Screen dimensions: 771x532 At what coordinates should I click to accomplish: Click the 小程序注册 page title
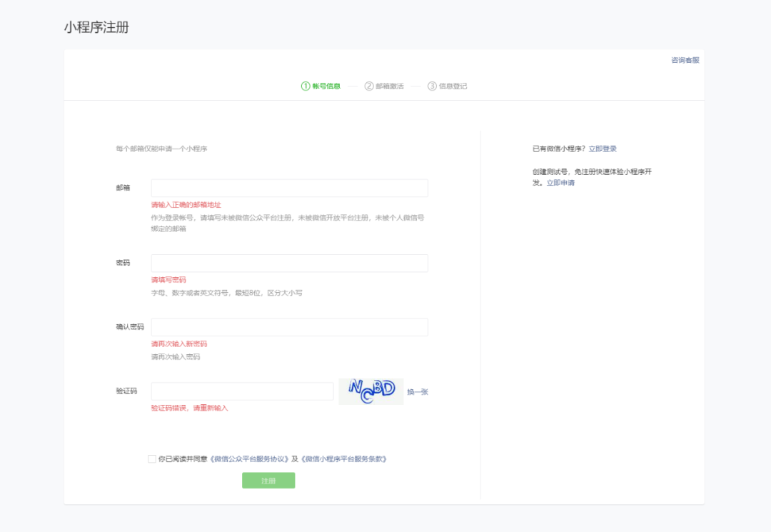96,28
